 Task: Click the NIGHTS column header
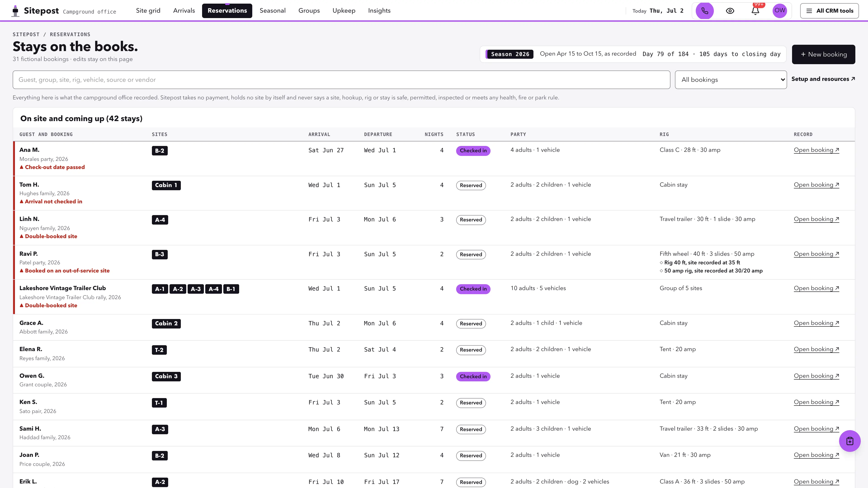(434, 134)
